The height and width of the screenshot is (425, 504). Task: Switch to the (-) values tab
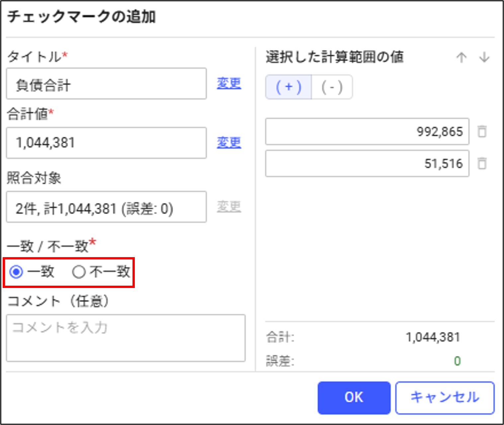pyautogui.click(x=332, y=87)
